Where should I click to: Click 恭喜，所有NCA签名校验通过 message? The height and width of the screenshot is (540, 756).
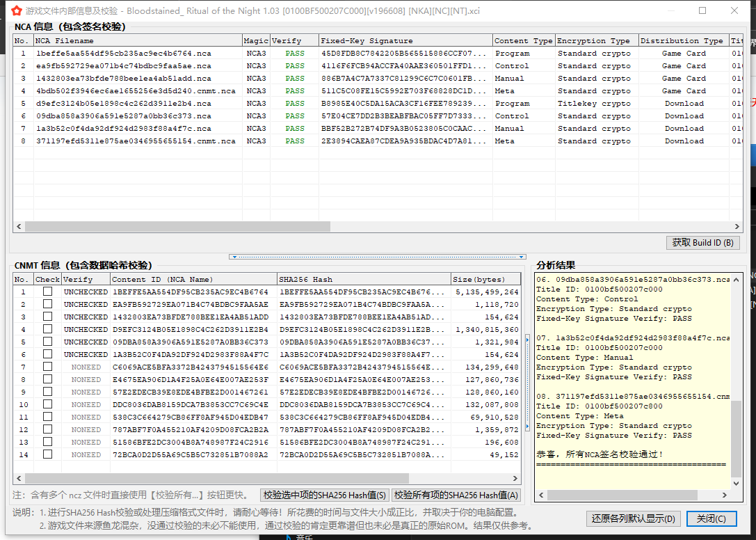pos(600,454)
